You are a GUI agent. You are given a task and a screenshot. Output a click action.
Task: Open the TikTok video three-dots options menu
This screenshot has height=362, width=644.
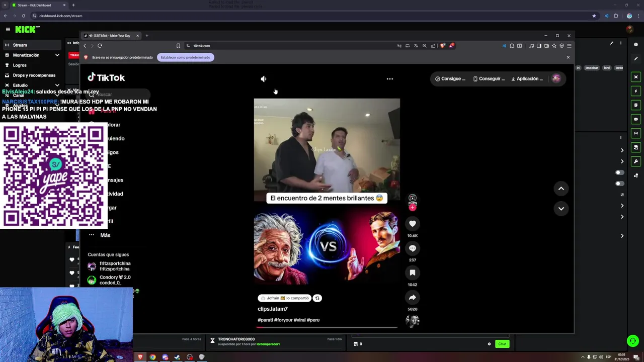(x=389, y=79)
